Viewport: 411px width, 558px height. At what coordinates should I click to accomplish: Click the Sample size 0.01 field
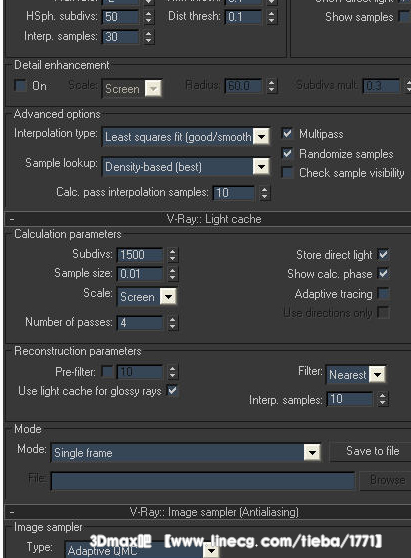coord(140,274)
